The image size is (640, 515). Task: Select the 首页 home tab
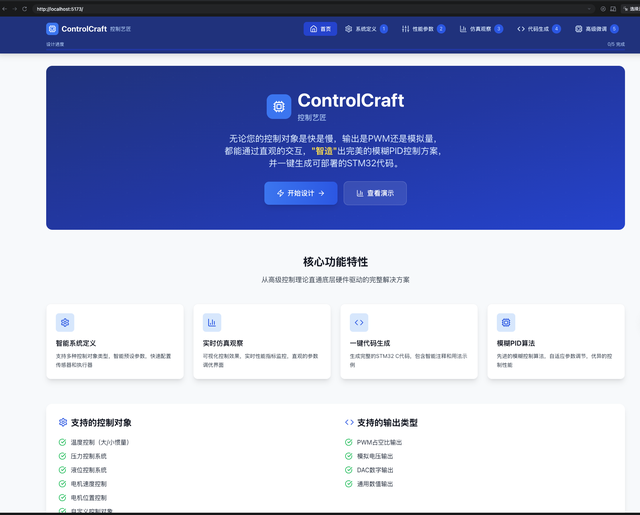click(320, 29)
